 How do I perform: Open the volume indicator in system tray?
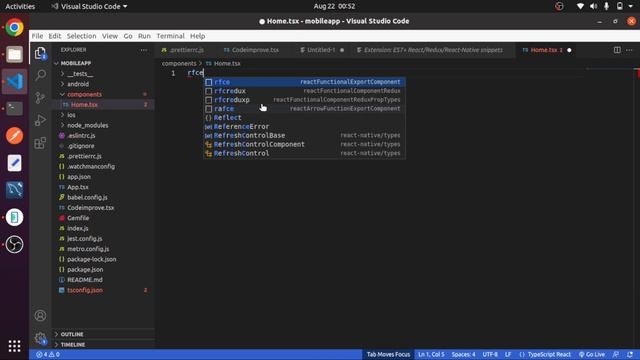tap(593, 6)
